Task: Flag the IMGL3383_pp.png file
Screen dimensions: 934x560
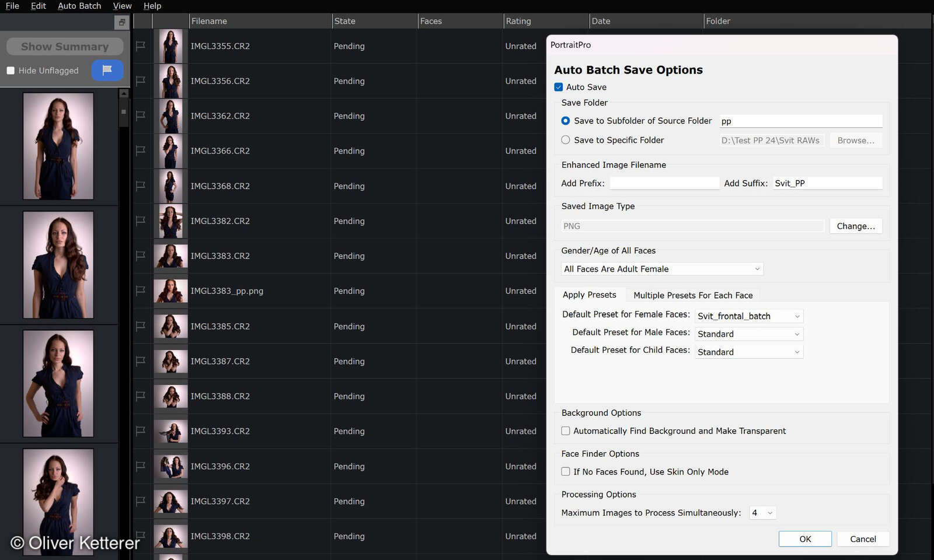Action: point(141,291)
